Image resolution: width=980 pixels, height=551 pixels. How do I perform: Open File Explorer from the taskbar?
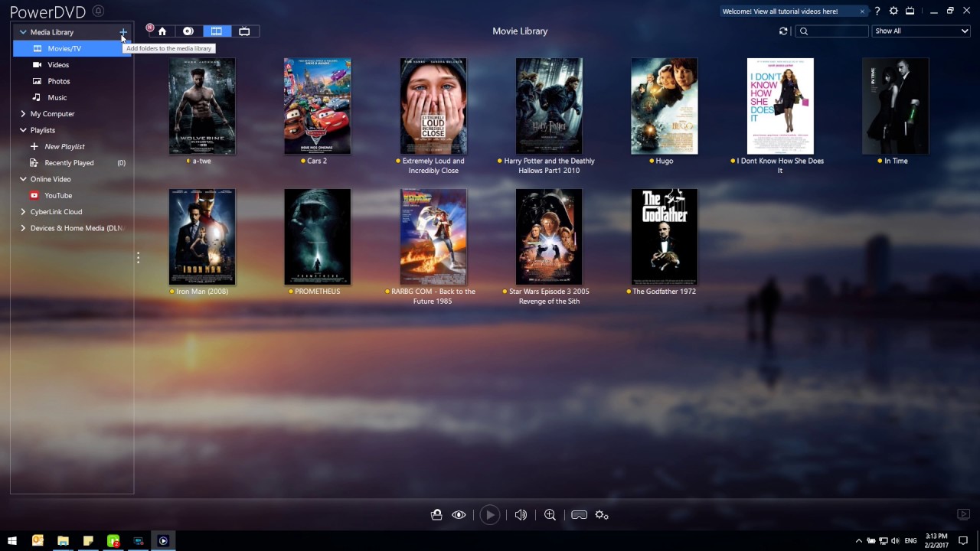[x=63, y=541]
